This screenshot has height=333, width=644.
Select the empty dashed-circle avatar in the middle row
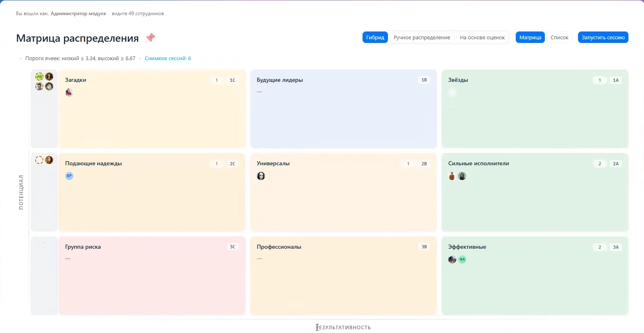click(x=39, y=160)
